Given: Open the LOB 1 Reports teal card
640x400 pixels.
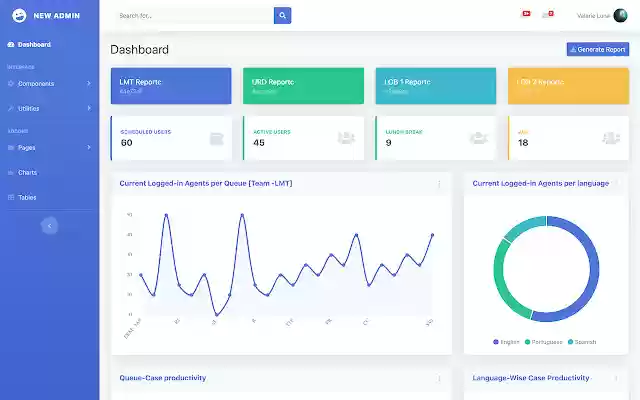Looking at the screenshot, I should [x=436, y=86].
